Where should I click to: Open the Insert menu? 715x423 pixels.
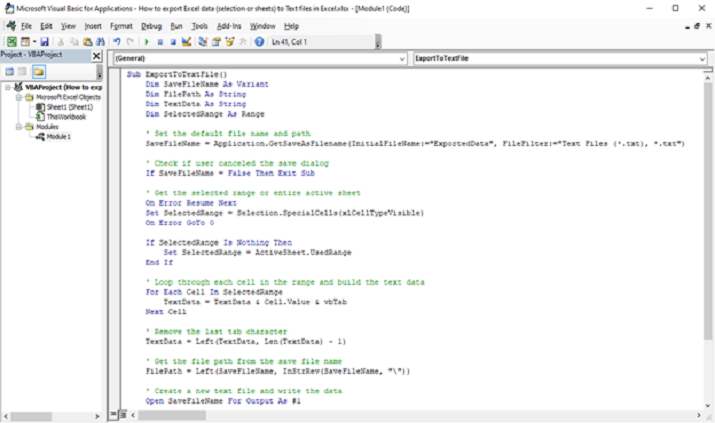click(x=93, y=26)
